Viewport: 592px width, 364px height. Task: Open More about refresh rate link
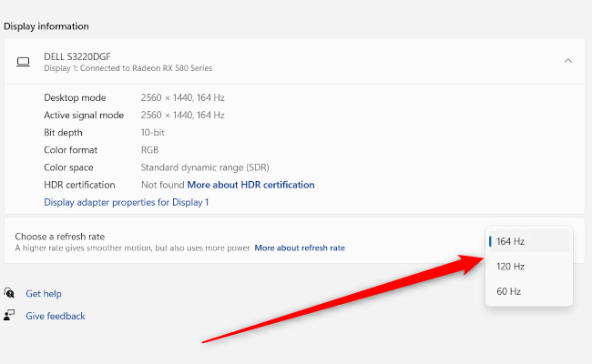tap(300, 248)
